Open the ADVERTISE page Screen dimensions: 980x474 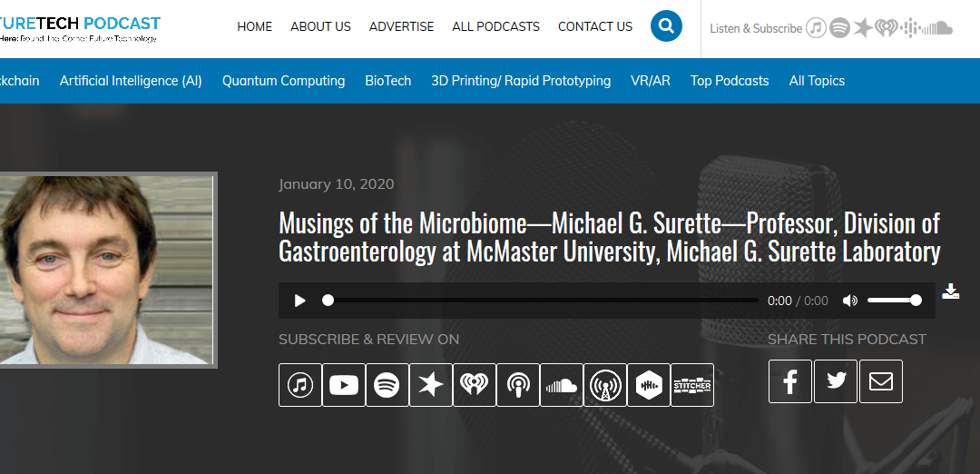[x=401, y=26]
